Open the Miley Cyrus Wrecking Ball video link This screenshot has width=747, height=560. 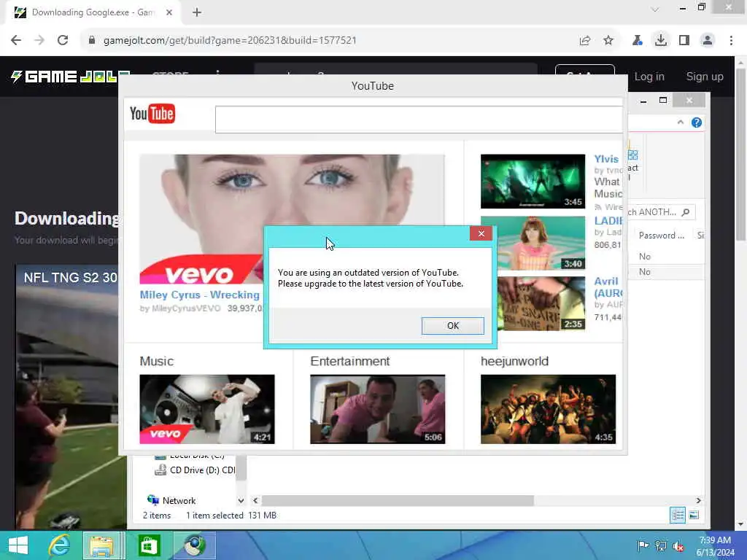point(200,295)
